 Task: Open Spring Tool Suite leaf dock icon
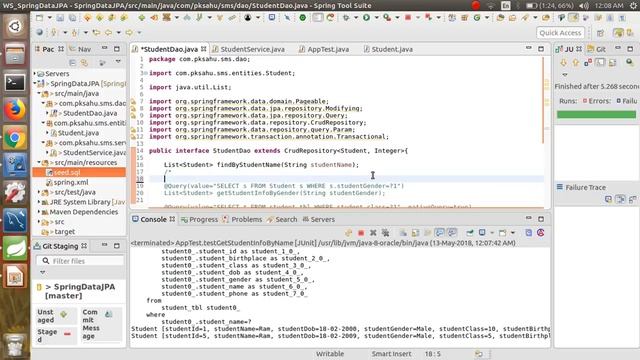click(15, 248)
